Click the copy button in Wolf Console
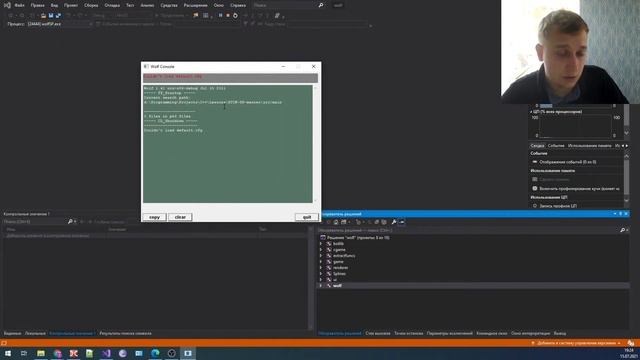Viewport: 640px width, 360px height. pos(154,217)
